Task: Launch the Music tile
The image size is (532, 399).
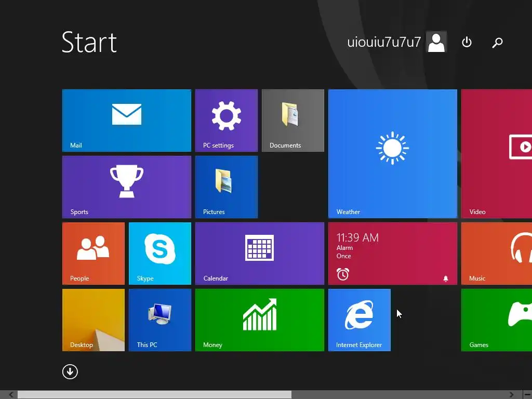Action: point(497,254)
